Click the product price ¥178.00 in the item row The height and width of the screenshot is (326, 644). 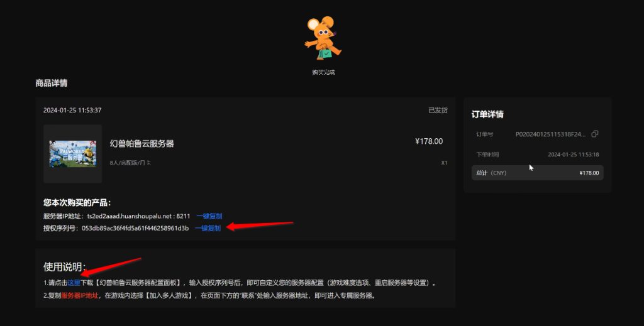(429, 141)
